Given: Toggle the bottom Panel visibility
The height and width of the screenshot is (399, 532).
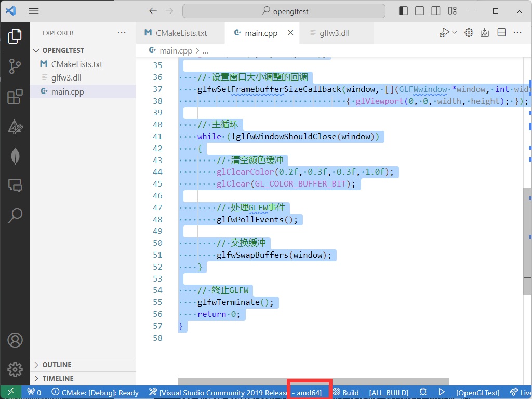Looking at the screenshot, I should [x=420, y=11].
